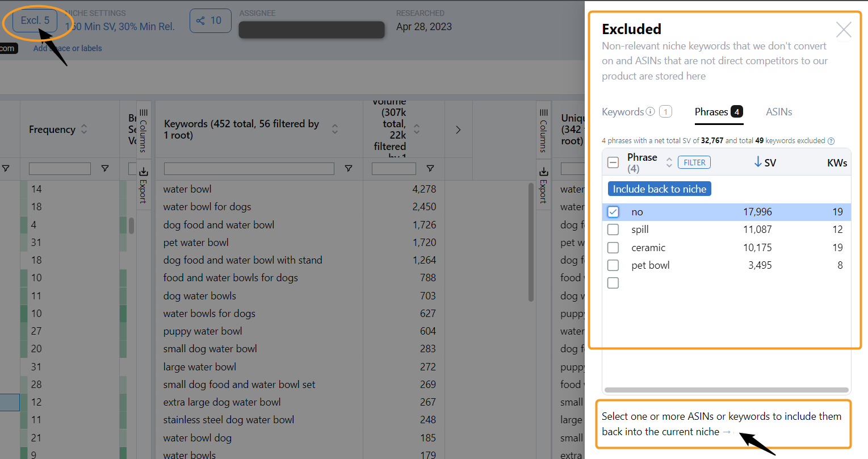This screenshot has width=868, height=459.
Task: Uncheck the 'no' phrase checkbox
Action: pyautogui.click(x=613, y=212)
